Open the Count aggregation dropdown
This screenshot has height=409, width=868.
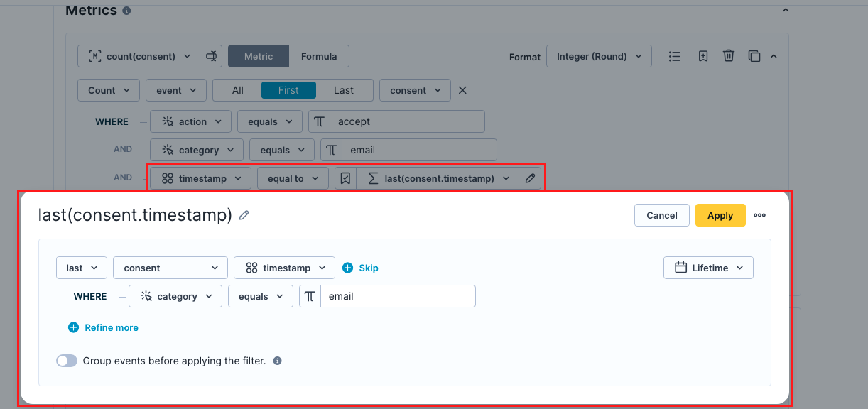click(109, 90)
